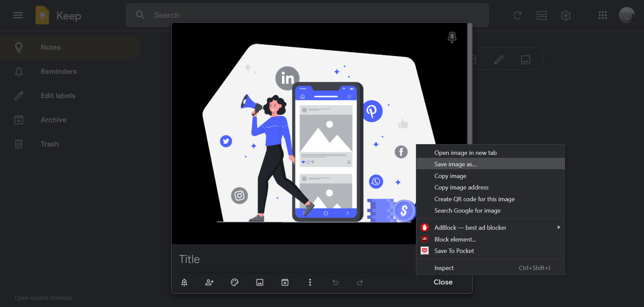Choose Search Google for image

(491, 211)
